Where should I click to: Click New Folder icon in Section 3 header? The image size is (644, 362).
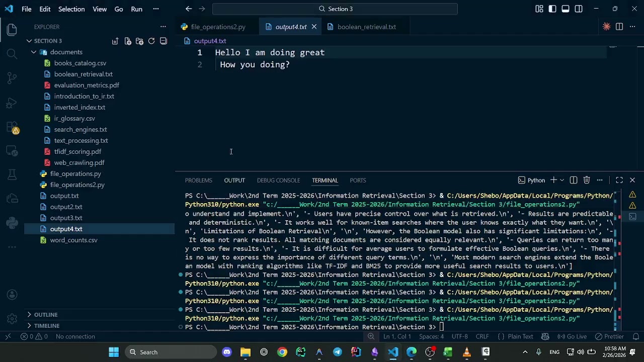(139, 41)
